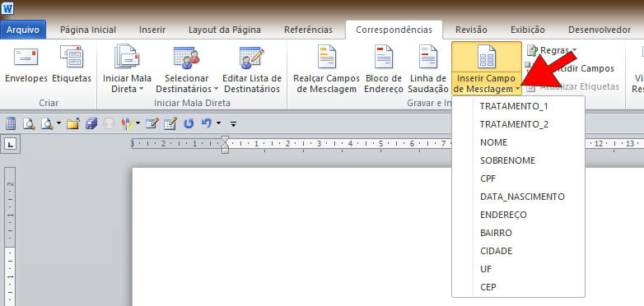Click the hourglass indent marker on ruler
Viewport: 644px width, 306px height.
225,144
